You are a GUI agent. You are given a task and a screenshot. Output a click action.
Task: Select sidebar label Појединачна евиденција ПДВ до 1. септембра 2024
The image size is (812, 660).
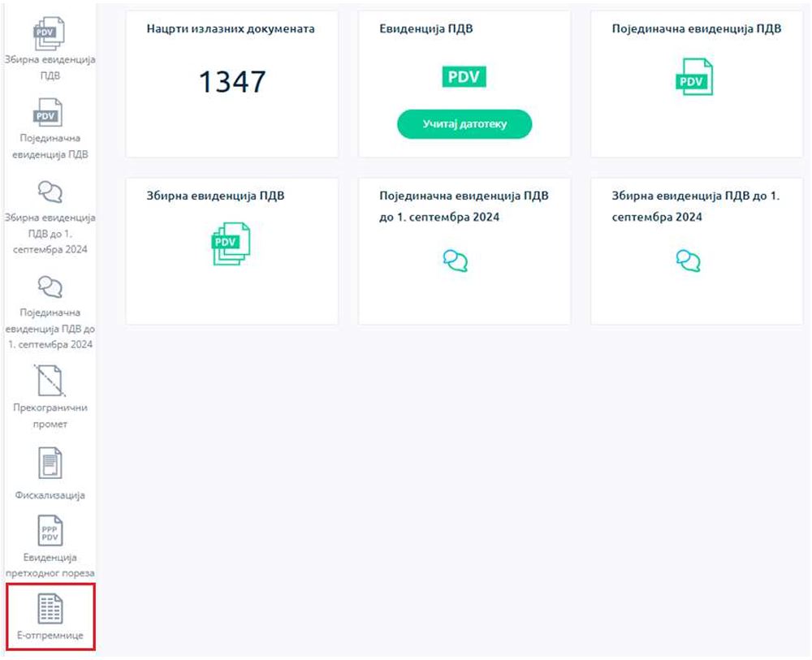50,328
